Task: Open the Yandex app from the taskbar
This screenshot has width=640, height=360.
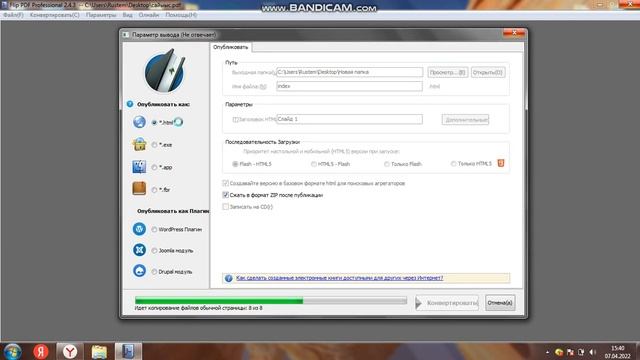Action: click(41, 351)
